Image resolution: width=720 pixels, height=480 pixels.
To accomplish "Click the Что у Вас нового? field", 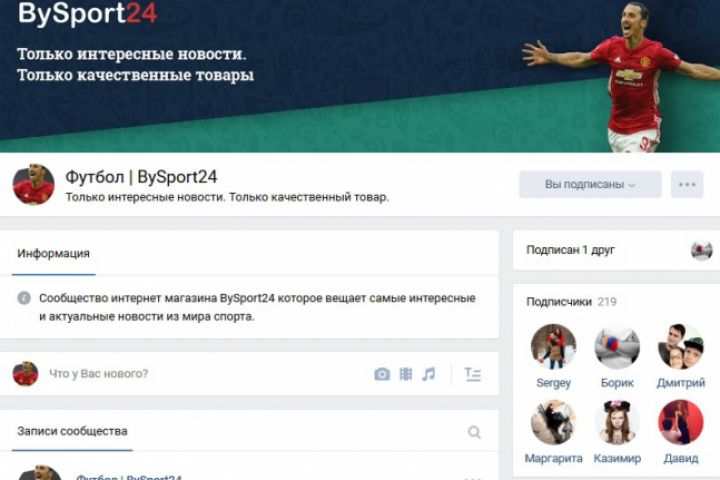I will pyautogui.click(x=202, y=374).
